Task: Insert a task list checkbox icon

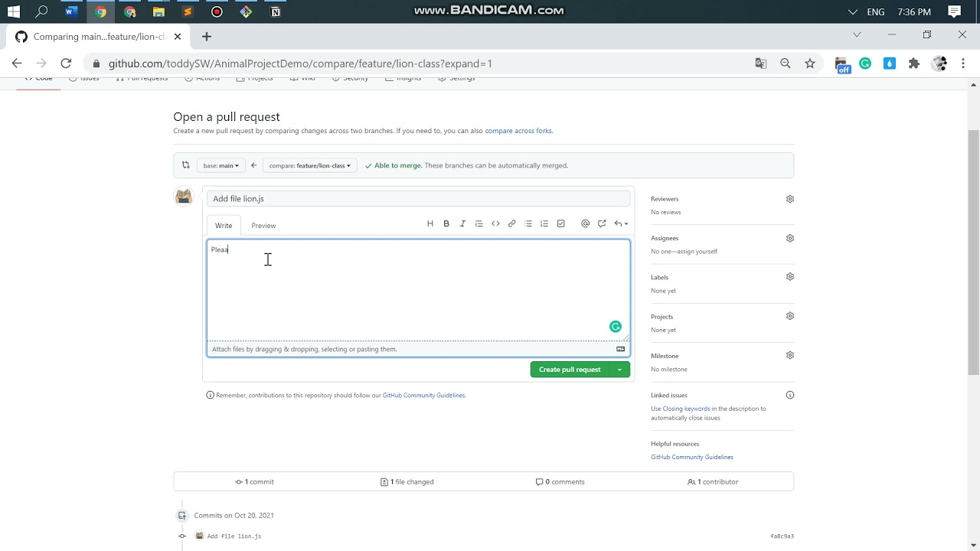Action: (561, 223)
